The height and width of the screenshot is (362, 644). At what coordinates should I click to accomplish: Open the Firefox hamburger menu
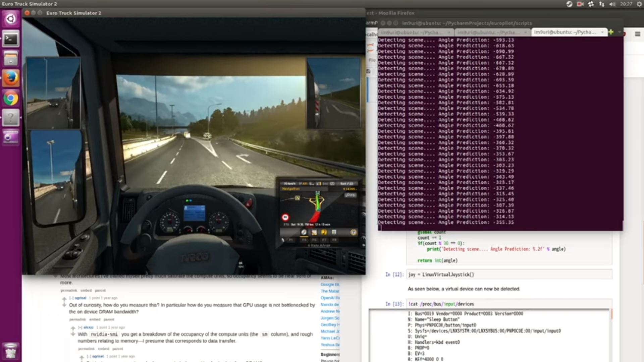point(637,34)
